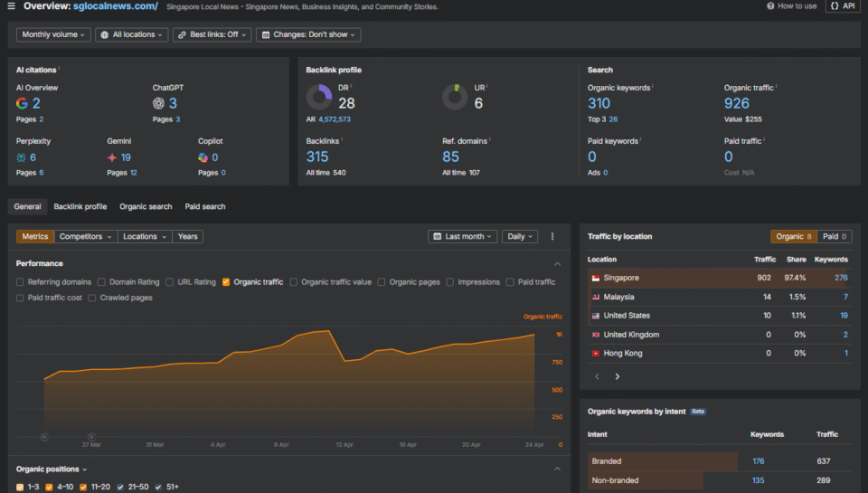The height and width of the screenshot is (493, 868).
Task: Select the Years tab
Action: click(188, 236)
